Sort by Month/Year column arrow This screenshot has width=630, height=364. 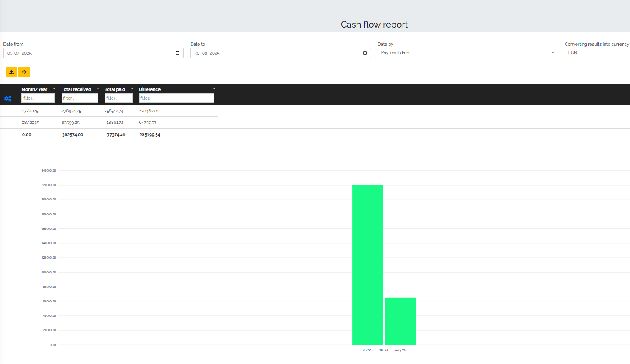coord(54,89)
